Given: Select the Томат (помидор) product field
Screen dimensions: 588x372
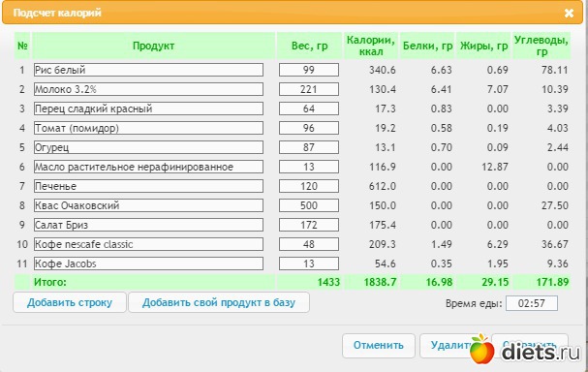Looking at the screenshot, I should (148, 128).
